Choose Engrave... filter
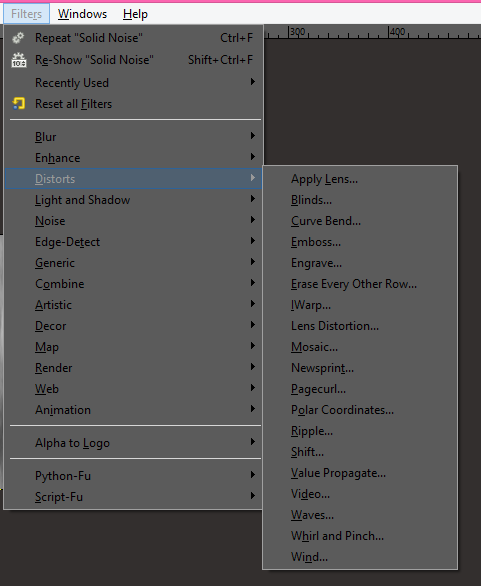Screen dimensions: 481x586 [360, 263]
